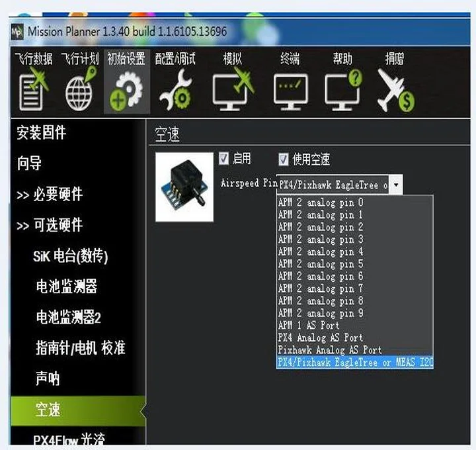The image size is (476, 450).
Task: Select APM 2 analog pin 0
Action: click(x=354, y=202)
